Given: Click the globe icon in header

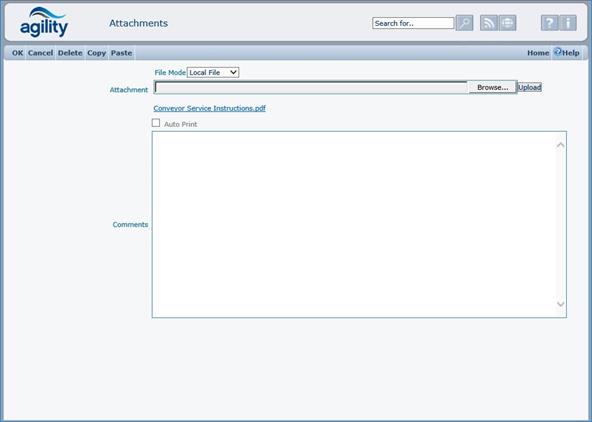Looking at the screenshot, I should click(x=507, y=23).
